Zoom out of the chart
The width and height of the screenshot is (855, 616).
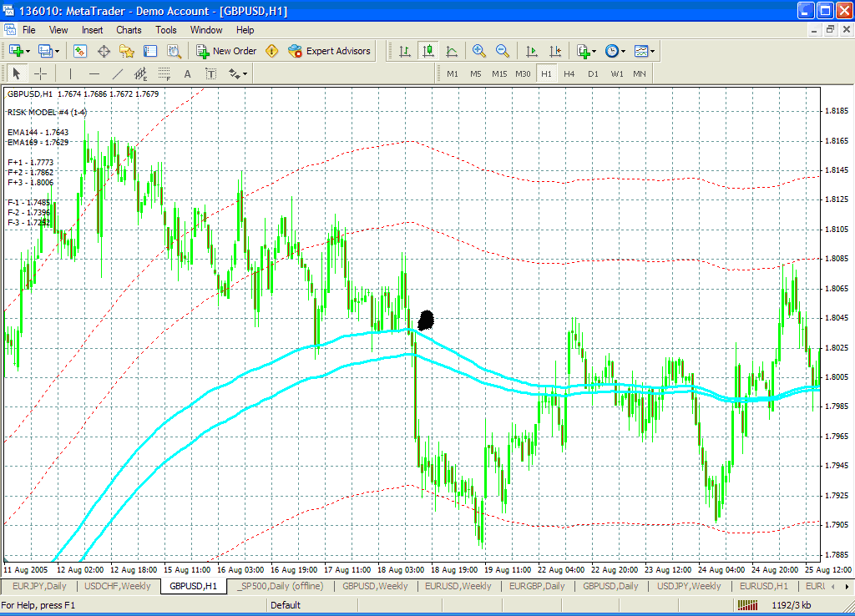(x=503, y=51)
